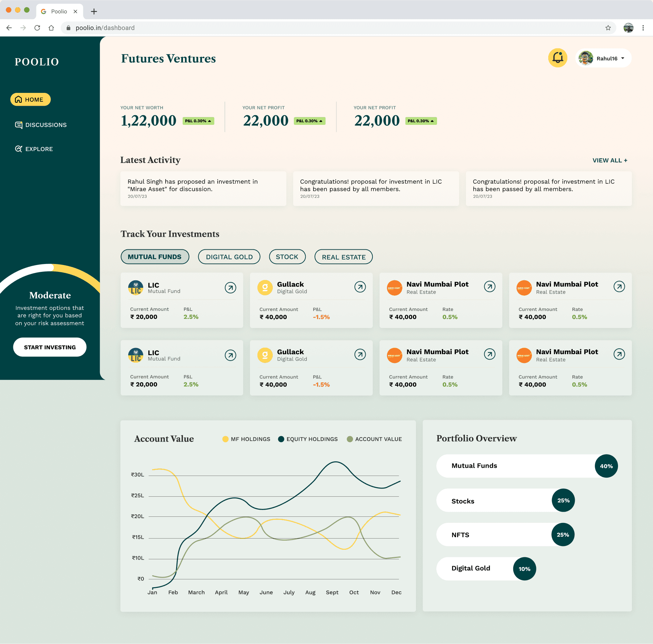653x644 pixels.
Task: Open Gullack Digital Gold arrow icon, first row
Action: [x=360, y=287]
